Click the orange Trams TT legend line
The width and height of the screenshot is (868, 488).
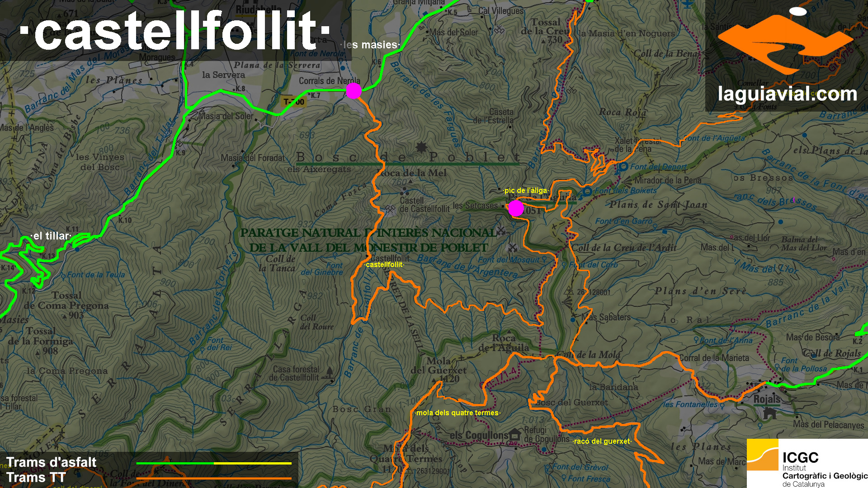click(213, 478)
